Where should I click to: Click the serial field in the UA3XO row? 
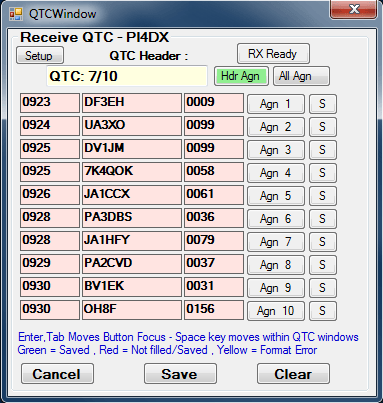coord(214,126)
